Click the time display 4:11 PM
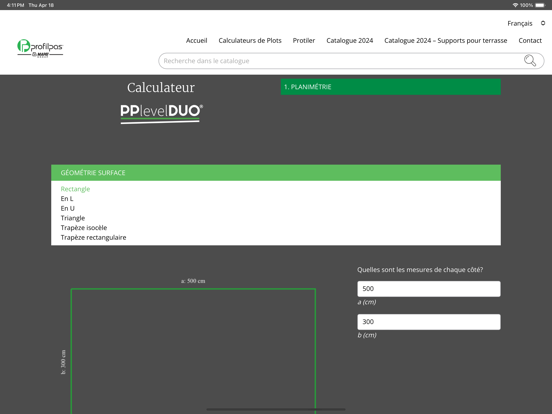552x414 pixels. click(x=15, y=5)
